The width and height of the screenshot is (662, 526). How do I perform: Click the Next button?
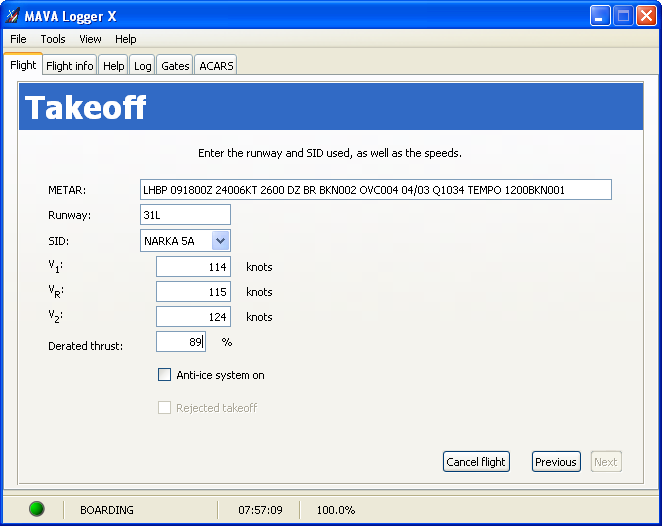(606, 462)
